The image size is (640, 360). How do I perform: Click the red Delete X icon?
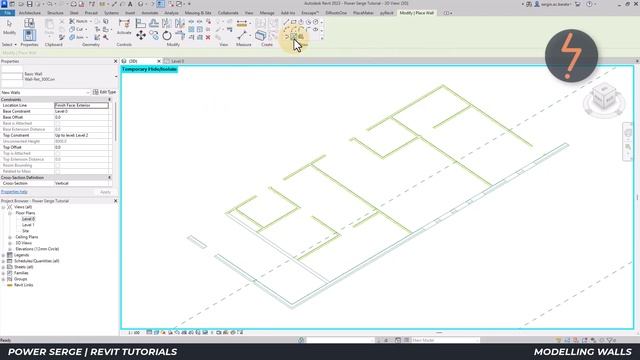click(x=208, y=37)
